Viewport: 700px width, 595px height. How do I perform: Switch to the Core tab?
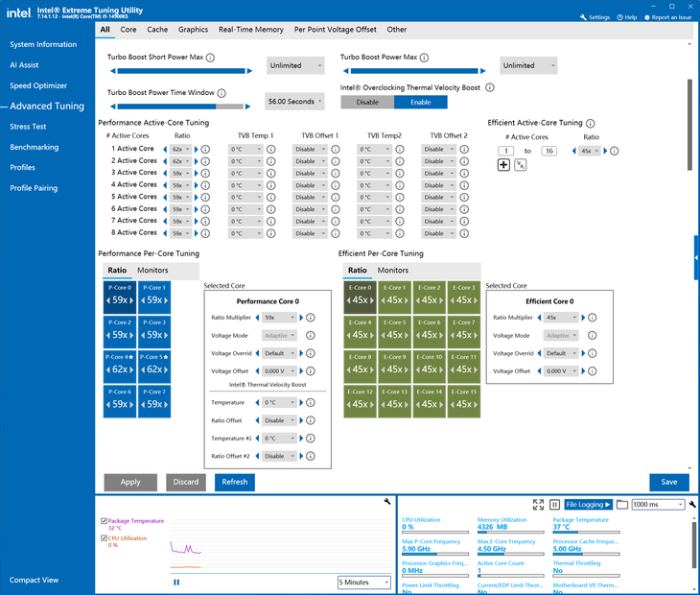128,30
